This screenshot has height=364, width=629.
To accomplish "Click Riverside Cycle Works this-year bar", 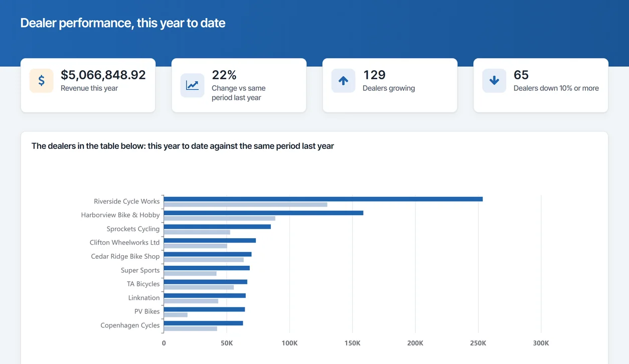I will 324,199.
